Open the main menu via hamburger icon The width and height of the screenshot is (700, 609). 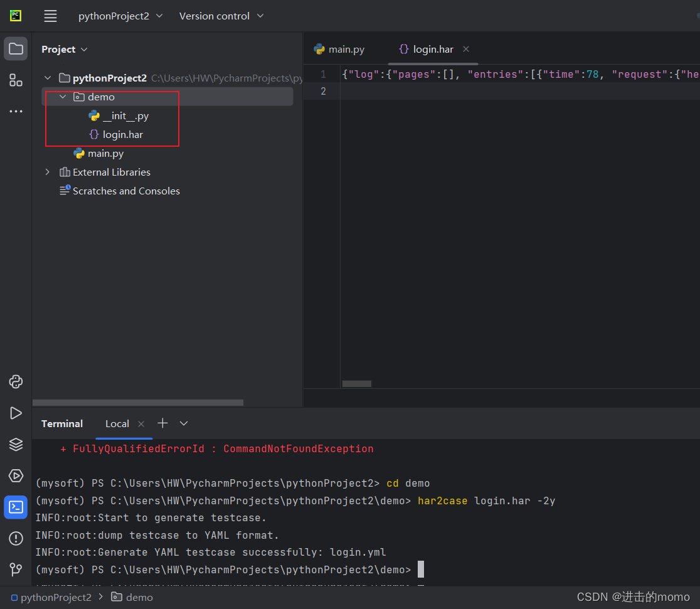(50, 16)
